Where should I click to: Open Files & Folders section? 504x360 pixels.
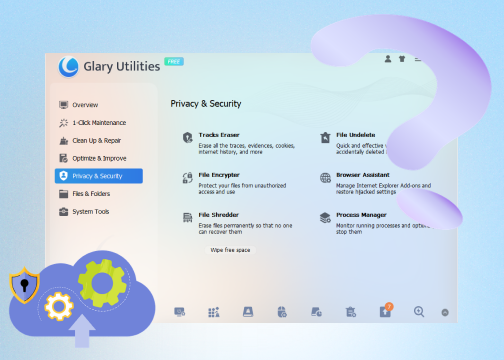coord(99,194)
